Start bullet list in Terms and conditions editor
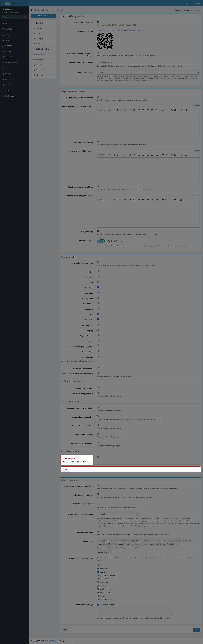The height and width of the screenshot is (644, 203). (143, 200)
